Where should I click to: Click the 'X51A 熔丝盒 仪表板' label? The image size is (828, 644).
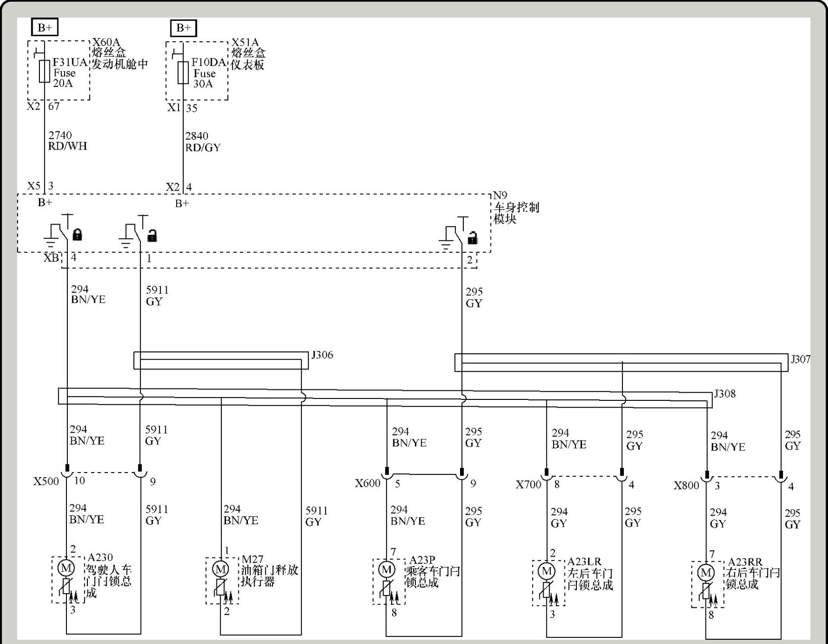[x=248, y=54]
